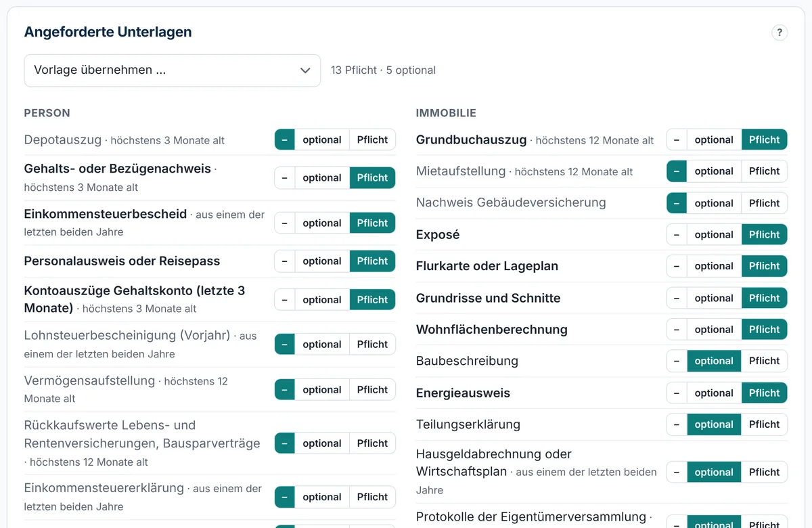Set Depotauszug to optional
The image size is (812, 528).
pos(322,140)
